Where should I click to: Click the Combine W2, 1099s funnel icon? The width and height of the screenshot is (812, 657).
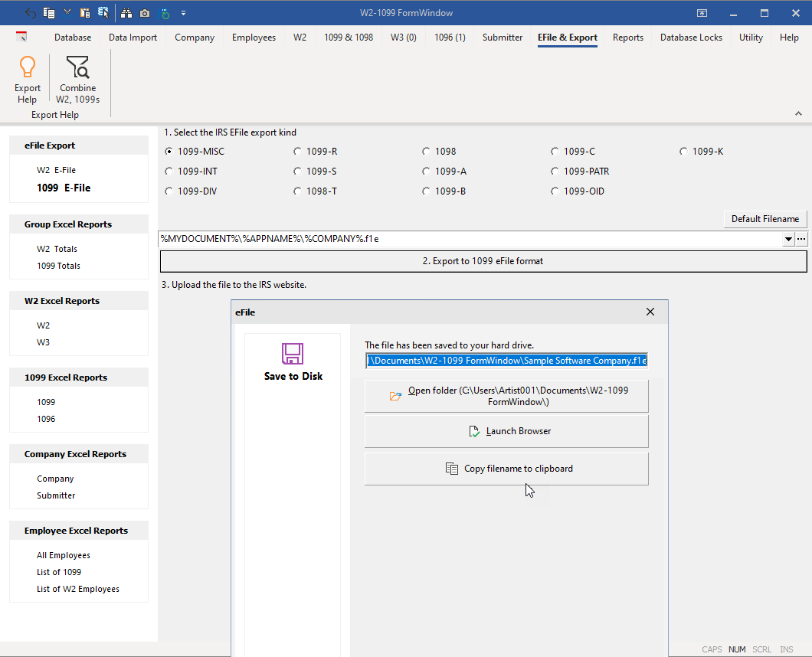(x=77, y=69)
